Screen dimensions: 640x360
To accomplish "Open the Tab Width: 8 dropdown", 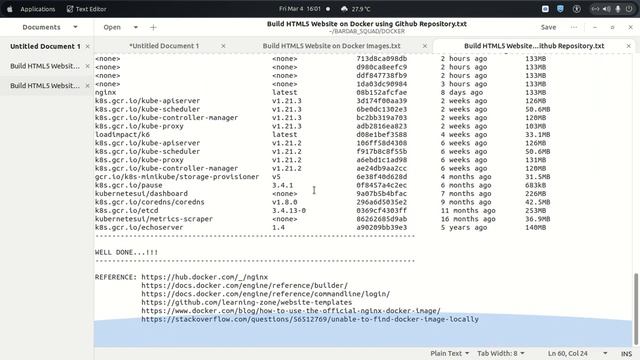I will pyautogui.click(x=501, y=353).
